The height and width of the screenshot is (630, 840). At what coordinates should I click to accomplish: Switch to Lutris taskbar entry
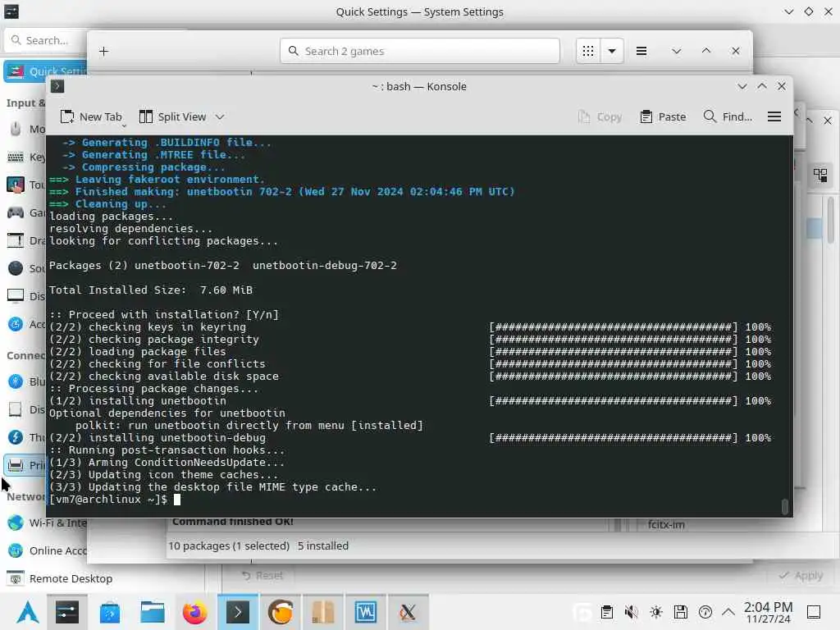[x=281, y=612]
